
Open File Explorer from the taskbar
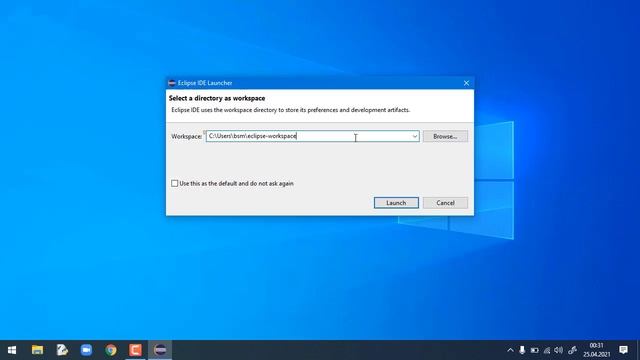coord(38,350)
